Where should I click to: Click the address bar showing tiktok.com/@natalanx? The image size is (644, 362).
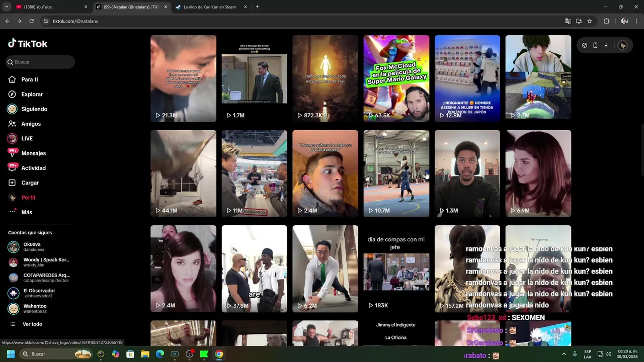(x=302, y=21)
